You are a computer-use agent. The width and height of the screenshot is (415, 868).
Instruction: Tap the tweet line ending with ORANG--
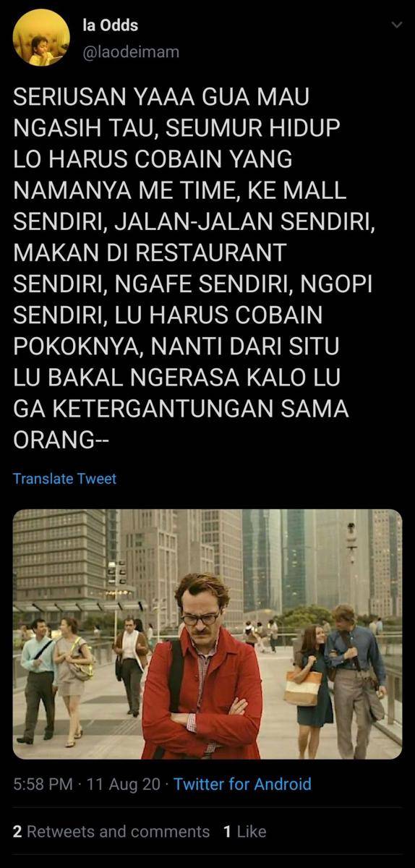pos(61,440)
